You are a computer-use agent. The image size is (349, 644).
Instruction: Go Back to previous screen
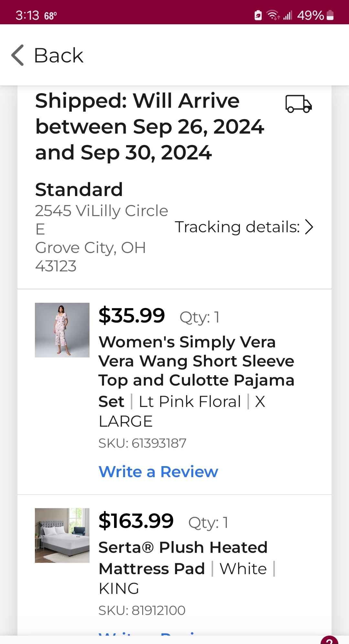click(x=58, y=55)
